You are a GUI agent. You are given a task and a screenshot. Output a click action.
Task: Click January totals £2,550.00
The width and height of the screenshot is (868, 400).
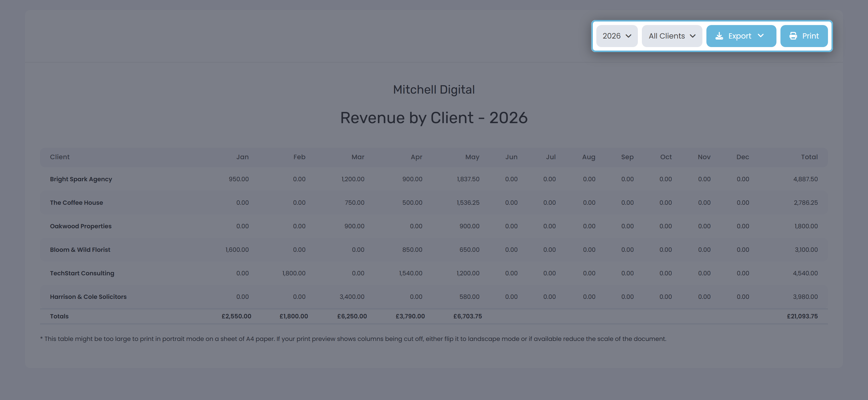point(236,316)
